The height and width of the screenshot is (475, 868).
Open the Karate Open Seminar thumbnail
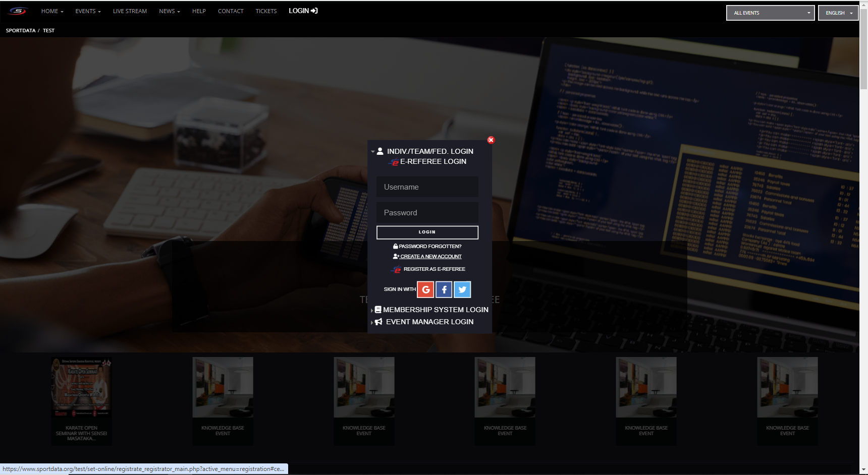81,387
